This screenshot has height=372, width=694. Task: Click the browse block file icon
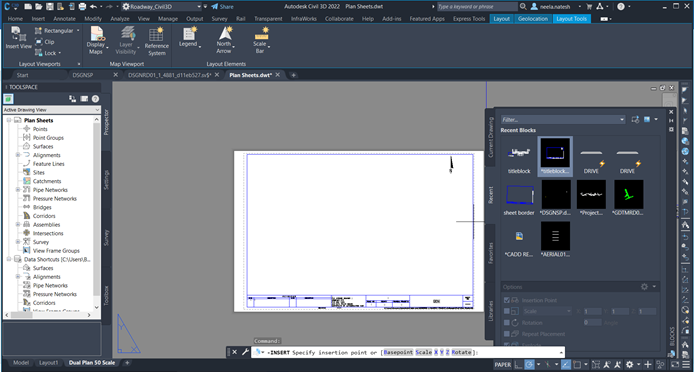tap(636, 120)
